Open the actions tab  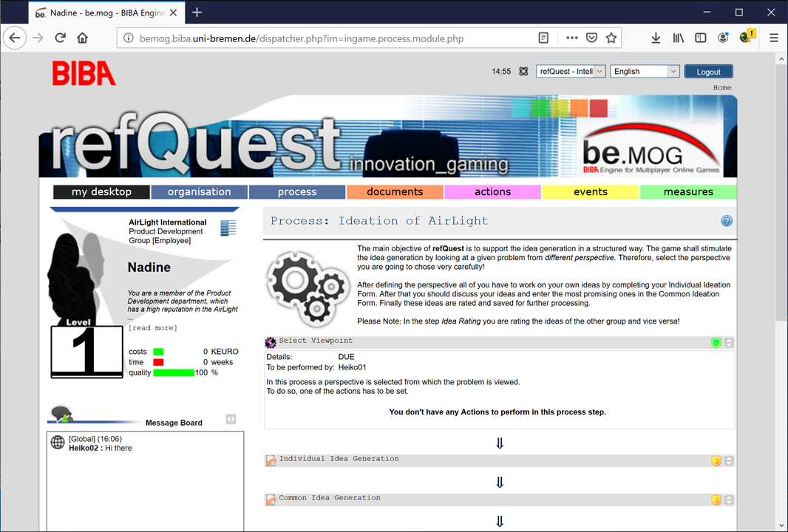(x=492, y=192)
